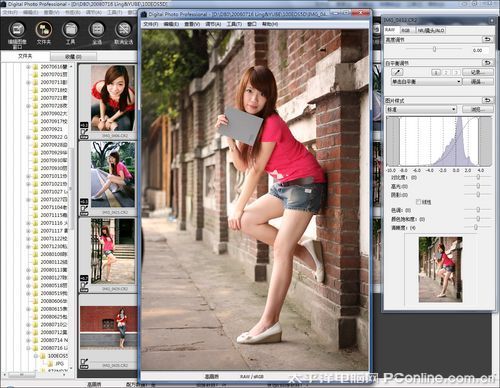This screenshot has height=388, width=500.
Task: Click the folder tree horizontal scrollbar thumb
Action: 22,375
